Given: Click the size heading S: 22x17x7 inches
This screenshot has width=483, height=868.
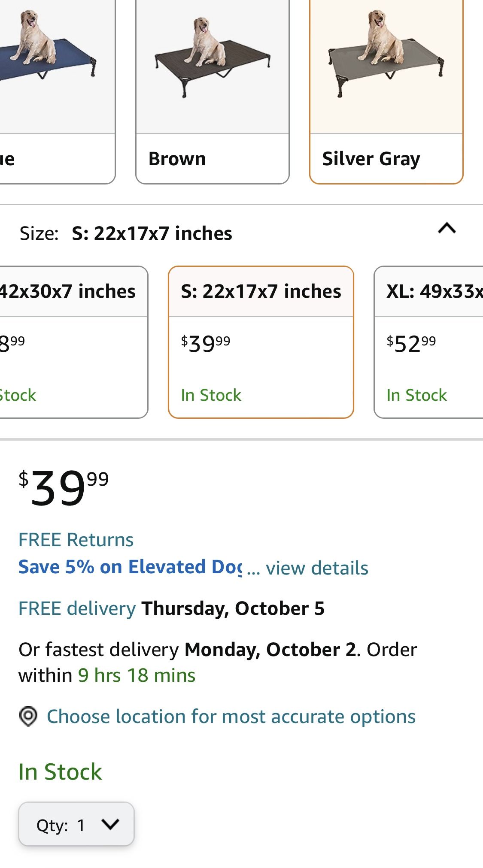Looking at the screenshot, I should click(152, 233).
